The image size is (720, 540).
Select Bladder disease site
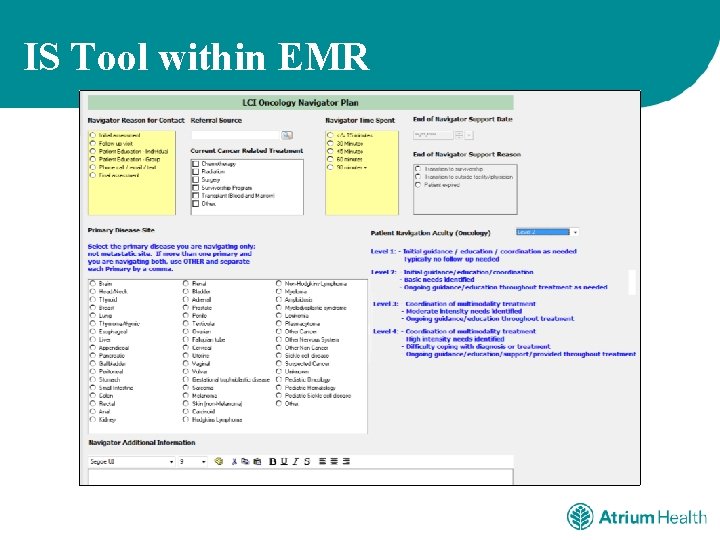click(x=186, y=291)
